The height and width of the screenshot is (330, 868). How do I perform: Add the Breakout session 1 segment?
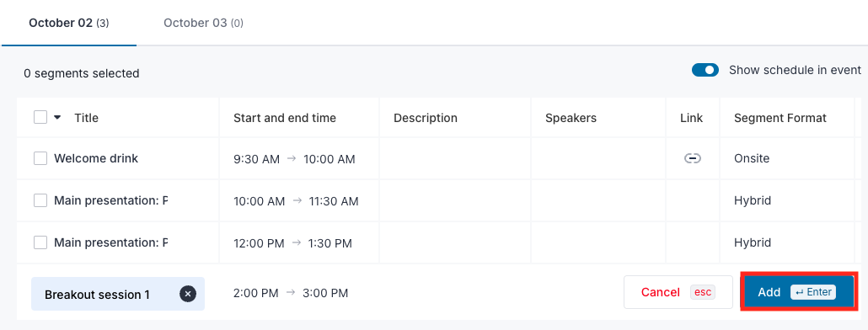point(797,292)
